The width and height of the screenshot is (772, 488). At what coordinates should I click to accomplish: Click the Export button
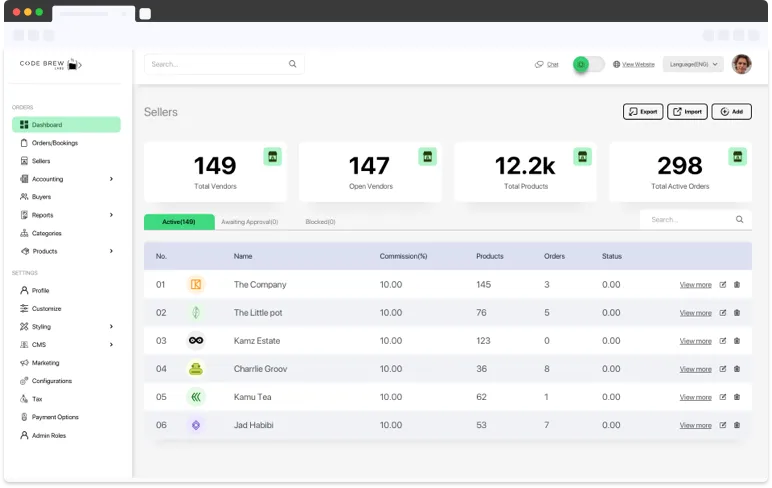coord(643,112)
